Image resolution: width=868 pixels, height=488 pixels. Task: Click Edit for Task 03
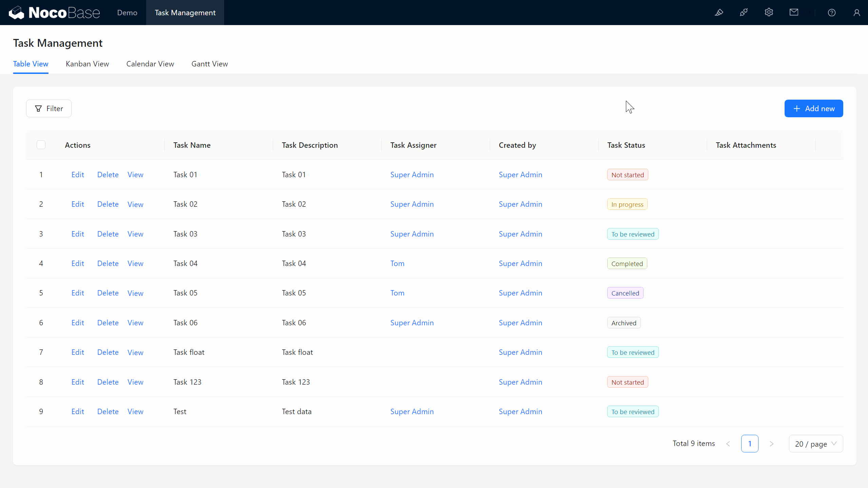[78, 234]
